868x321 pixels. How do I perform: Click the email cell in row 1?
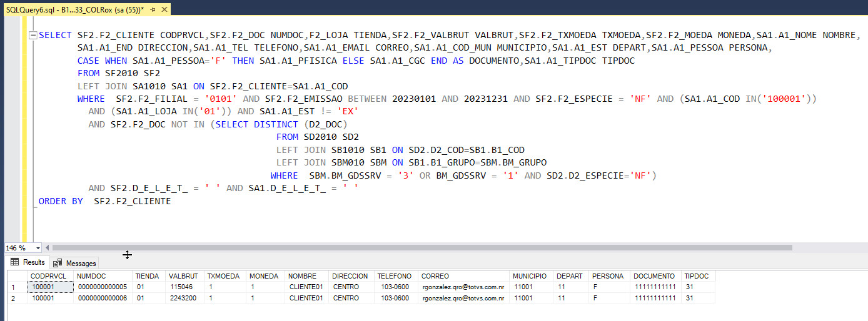[x=465, y=287]
